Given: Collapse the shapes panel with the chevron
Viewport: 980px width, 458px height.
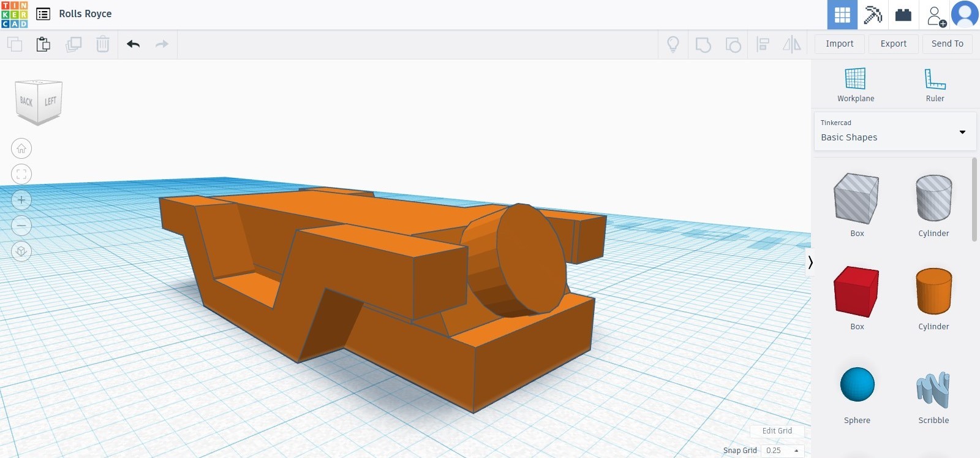Looking at the screenshot, I should point(810,262).
